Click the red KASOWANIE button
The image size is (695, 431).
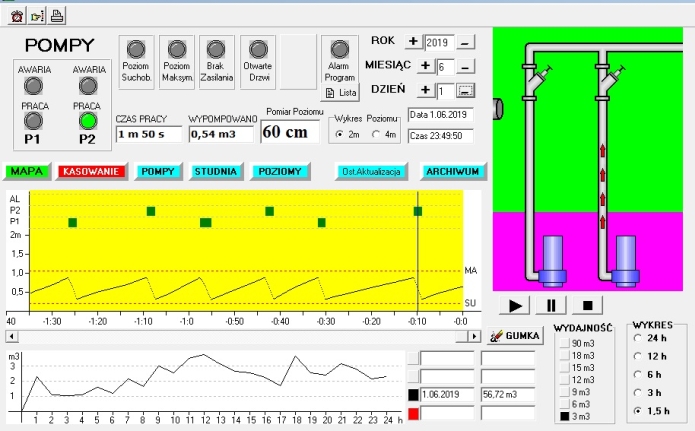[91, 172]
